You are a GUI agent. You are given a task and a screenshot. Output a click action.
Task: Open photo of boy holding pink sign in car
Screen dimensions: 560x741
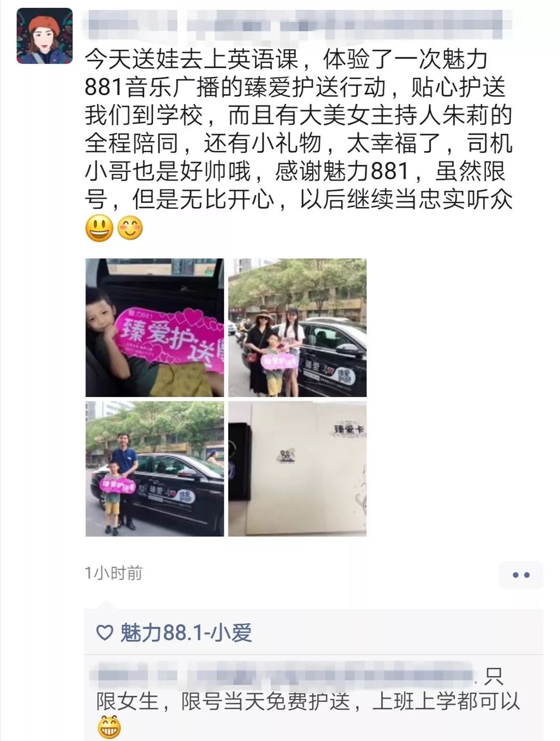point(155,328)
